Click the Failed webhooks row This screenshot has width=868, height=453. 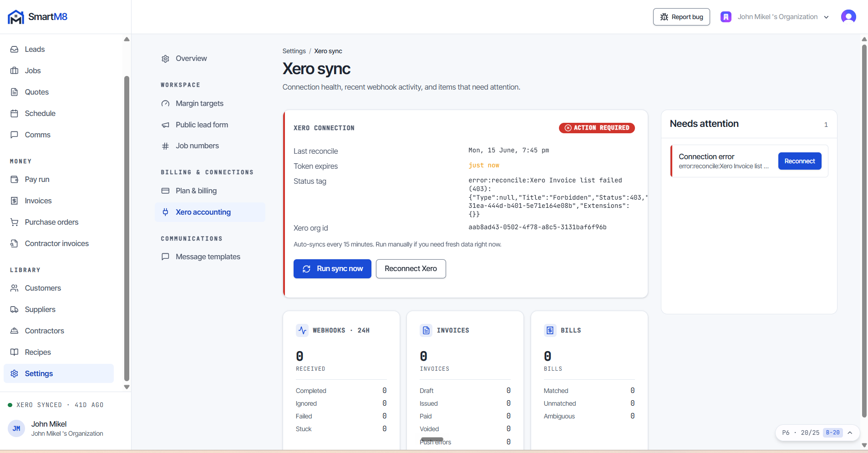(341, 416)
